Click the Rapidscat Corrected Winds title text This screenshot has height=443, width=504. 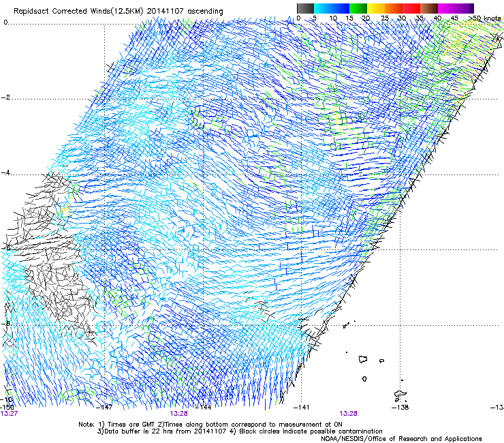pos(119,11)
